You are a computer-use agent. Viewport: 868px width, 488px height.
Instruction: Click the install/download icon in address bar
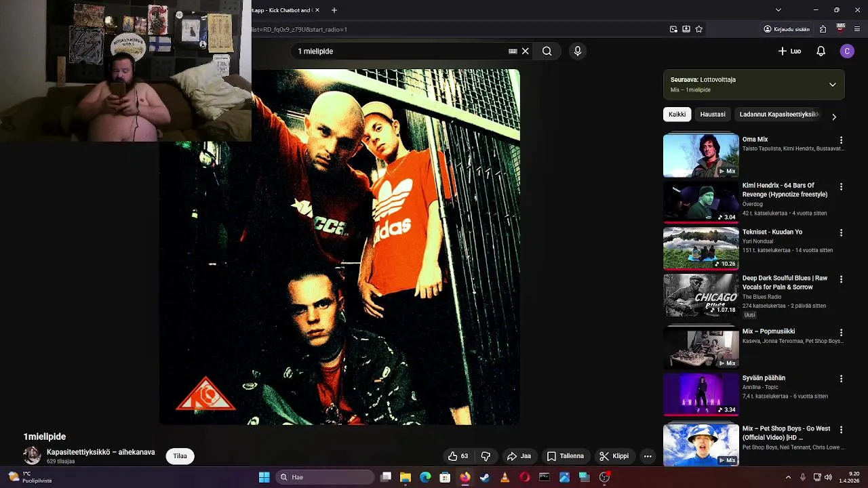[686, 29]
